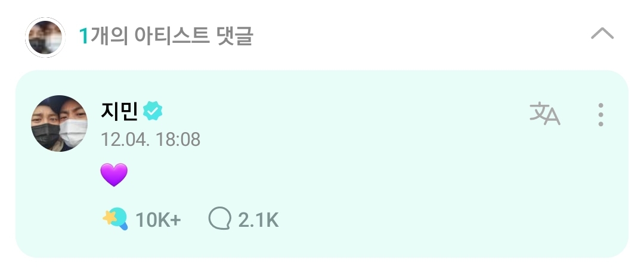Open 지민's large profile picture

(x=59, y=123)
